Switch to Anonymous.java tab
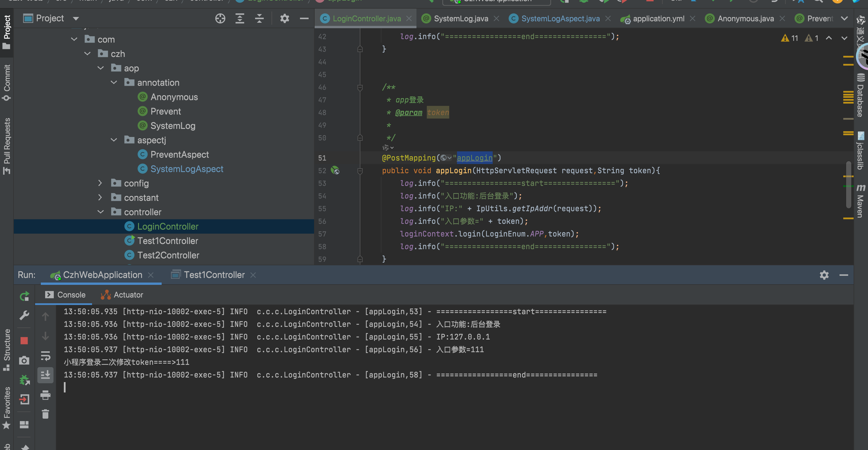Image resolution: width=868 pixels, height=450 pixels. (x=745, y=18)
